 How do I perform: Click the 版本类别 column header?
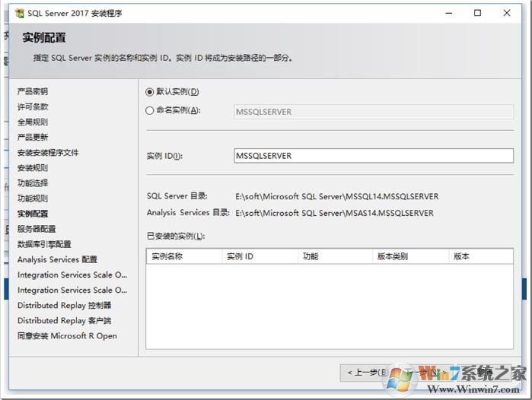(x=411, y=256)
